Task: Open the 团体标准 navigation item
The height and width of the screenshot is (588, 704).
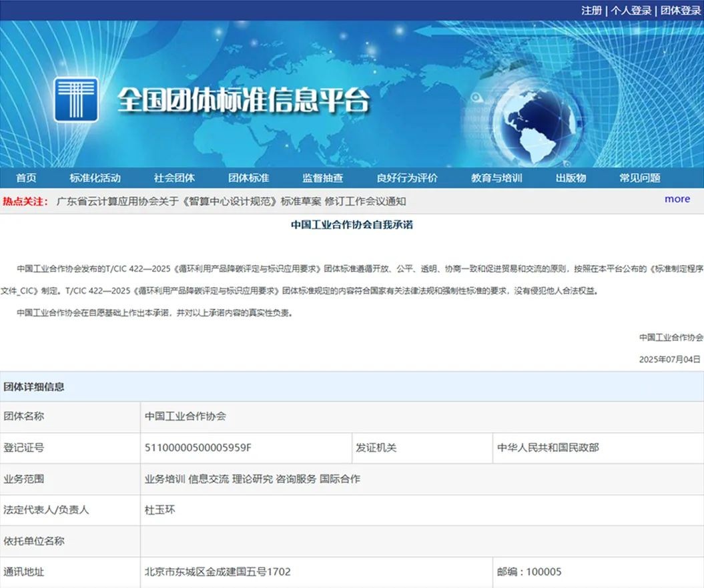Action: (x=248, y=178)
